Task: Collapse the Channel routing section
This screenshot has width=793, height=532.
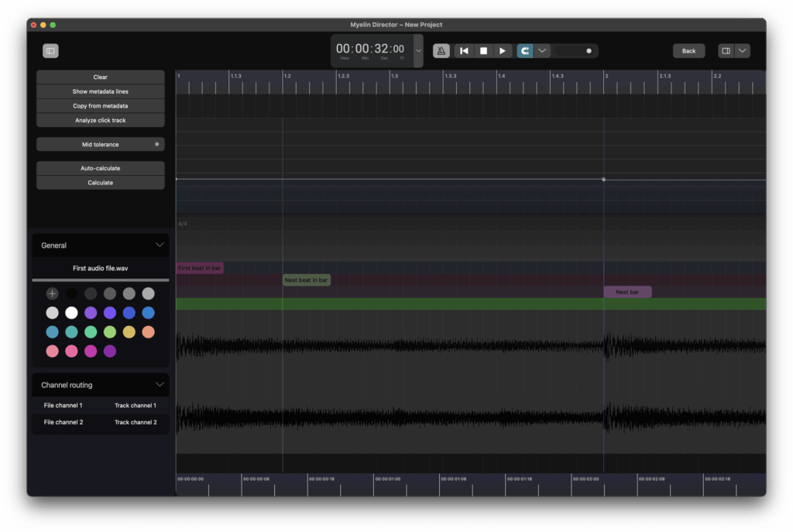Action: click(x=160, y=385)
